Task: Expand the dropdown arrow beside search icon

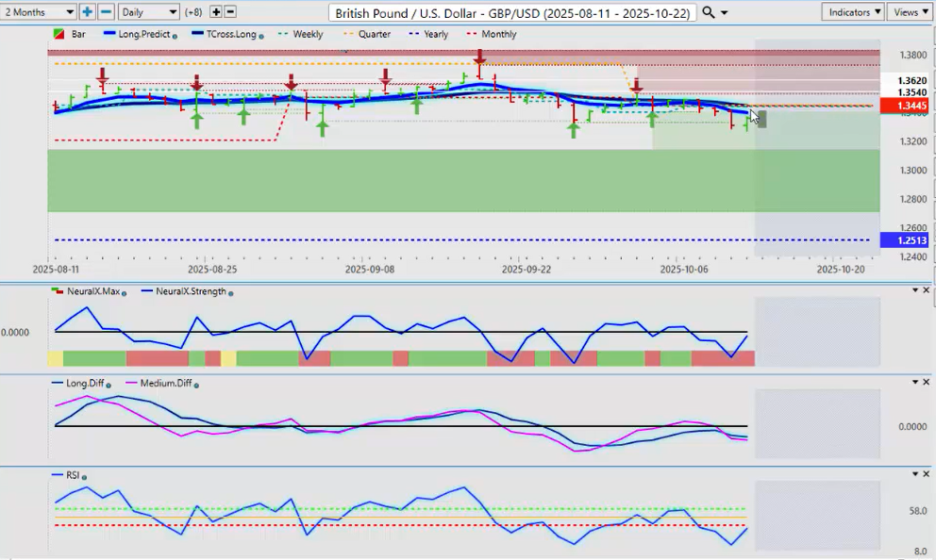Action: coord(724,12)
